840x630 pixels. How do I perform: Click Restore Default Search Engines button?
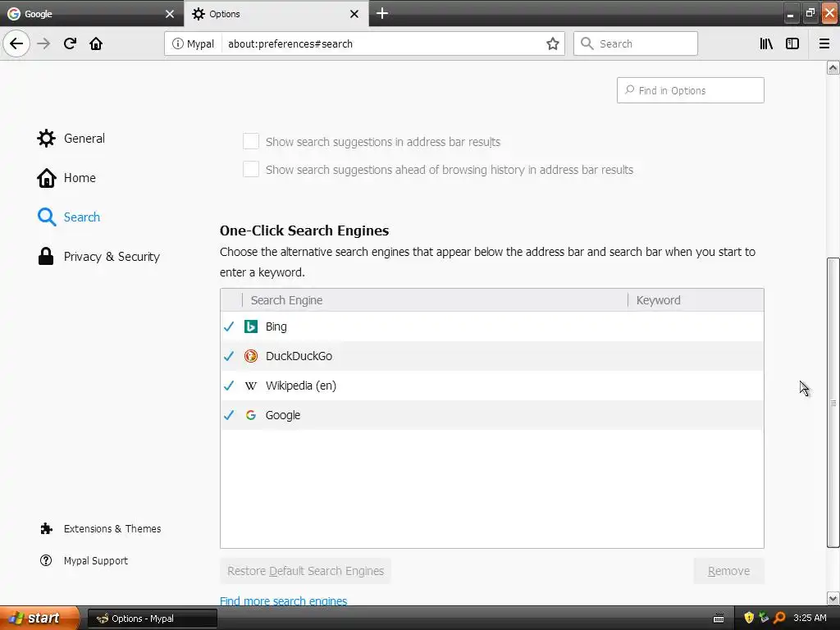(305, 571)
